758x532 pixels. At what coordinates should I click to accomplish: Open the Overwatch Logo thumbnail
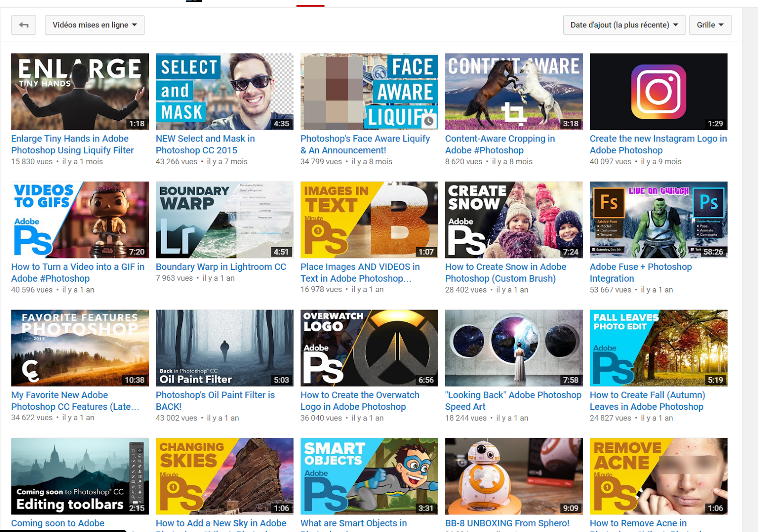pos(369,348)
